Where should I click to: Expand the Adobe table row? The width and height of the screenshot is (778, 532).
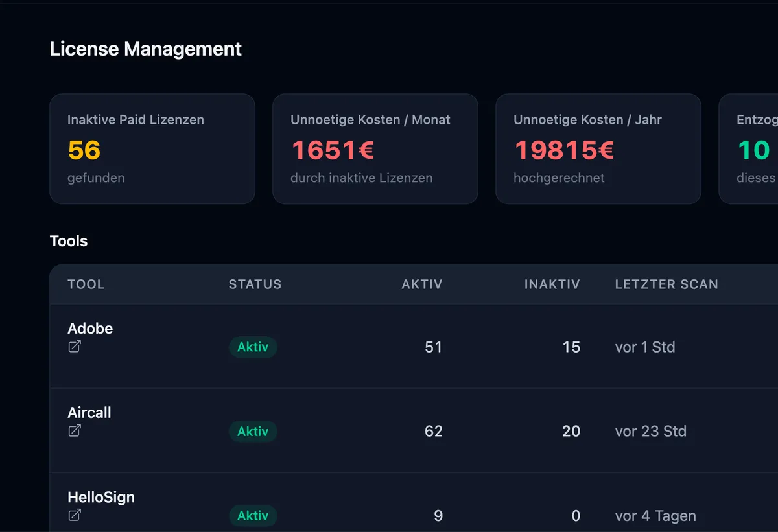pyautogui.click(x=389, y=347)
